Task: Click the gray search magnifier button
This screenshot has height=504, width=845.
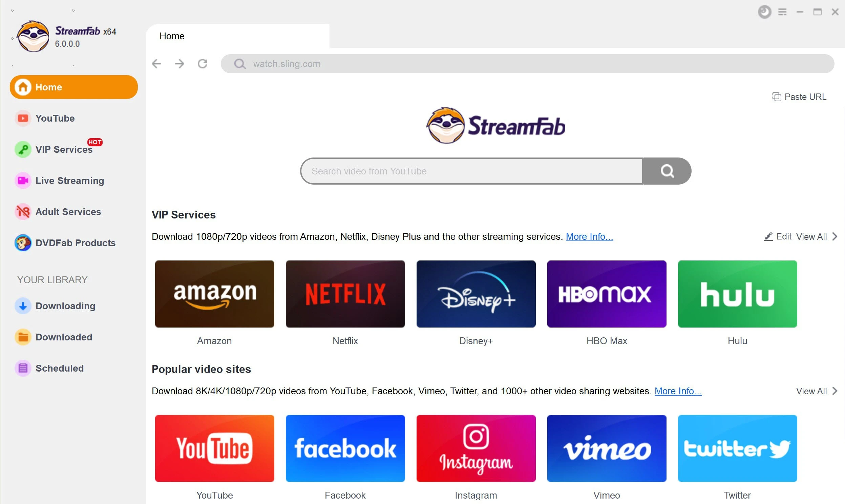Action: [x=667, y=171]
